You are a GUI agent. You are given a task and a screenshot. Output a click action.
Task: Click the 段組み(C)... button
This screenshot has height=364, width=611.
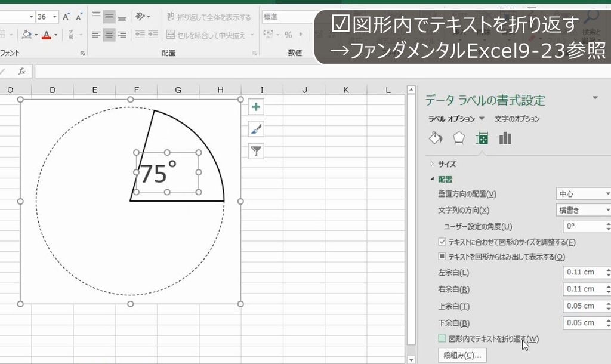click(x=462, y=356)
